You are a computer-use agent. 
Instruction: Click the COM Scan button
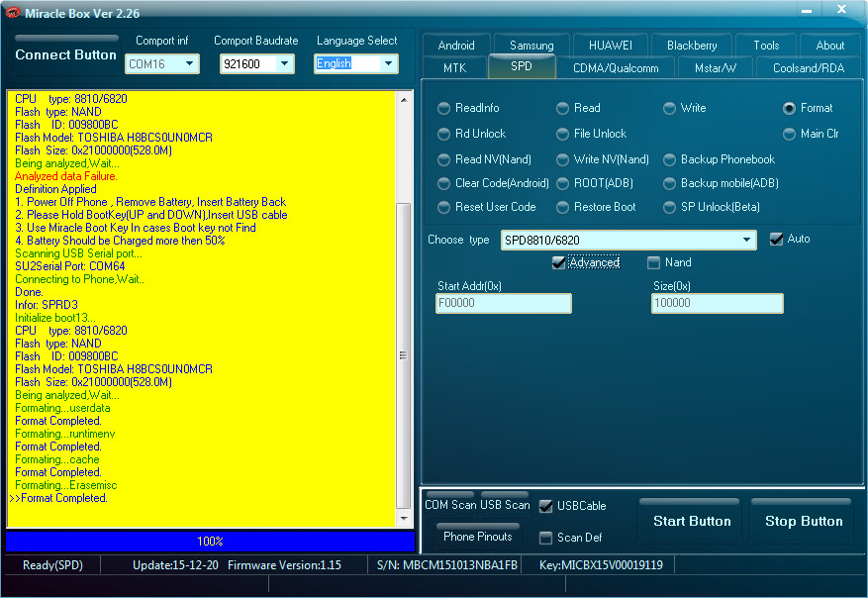[x=450, y=504]
